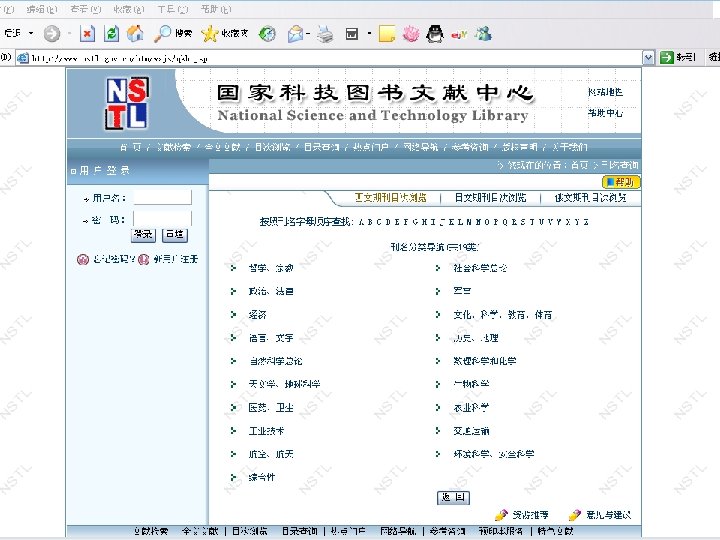
Task: Click the 资源推荐 link
Action: pyautogui.click(x=530, y=515)
